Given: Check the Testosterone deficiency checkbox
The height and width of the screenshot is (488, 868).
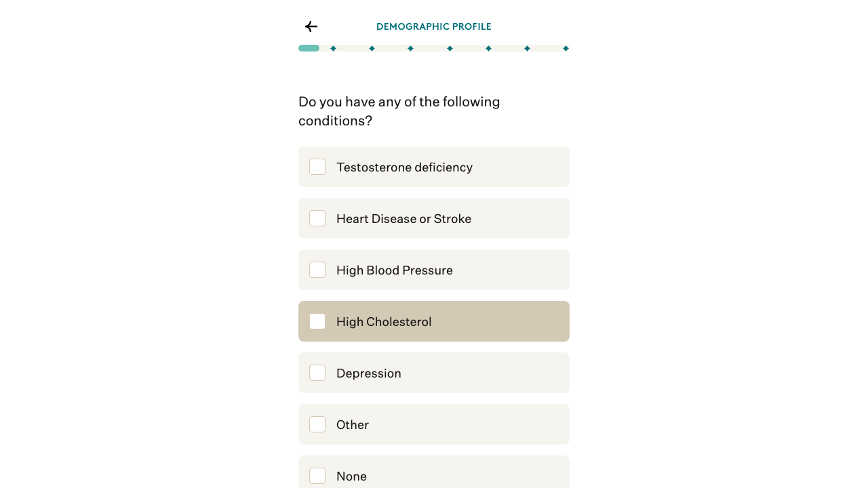Looking at the screenshot, I should click(317, 167).
